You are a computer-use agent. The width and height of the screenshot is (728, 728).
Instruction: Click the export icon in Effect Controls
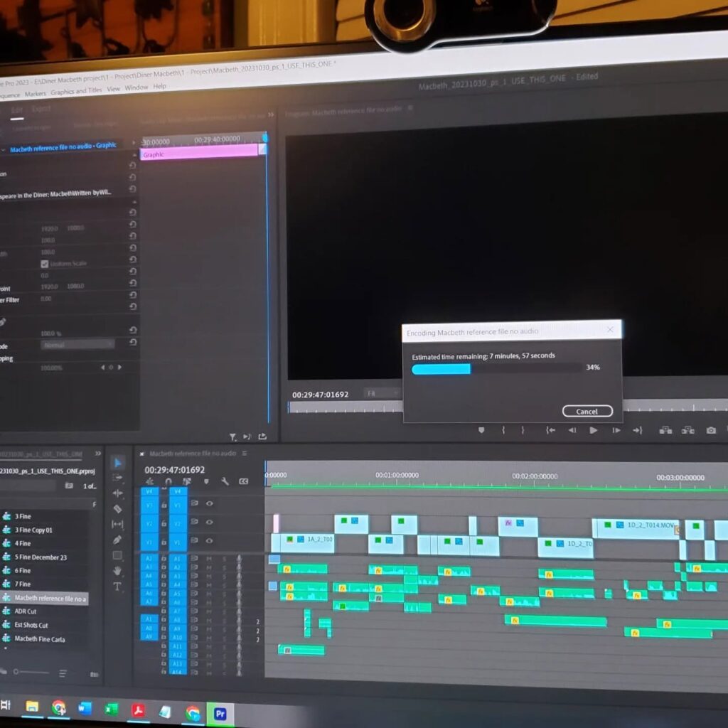click(262, 437)
